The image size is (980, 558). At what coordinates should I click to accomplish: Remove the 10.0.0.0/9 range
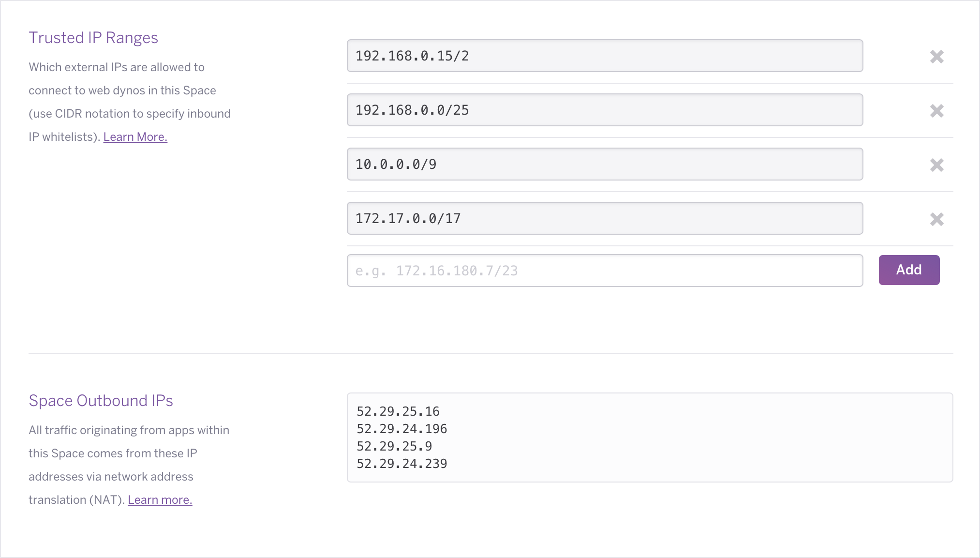pyautogui.click(x=937, y=165)
